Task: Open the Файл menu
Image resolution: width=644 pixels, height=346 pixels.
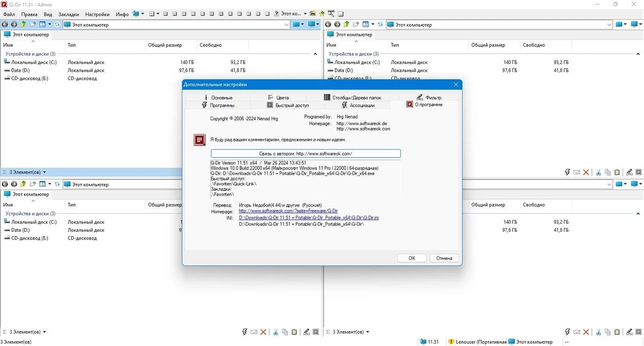Action: click(x=9, y=14)
